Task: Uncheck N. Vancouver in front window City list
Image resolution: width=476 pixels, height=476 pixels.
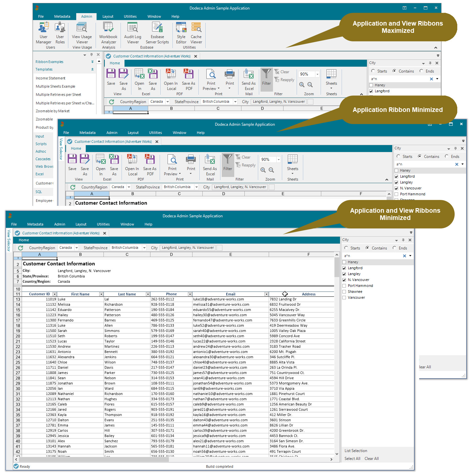Action: (x=344, y=280)
